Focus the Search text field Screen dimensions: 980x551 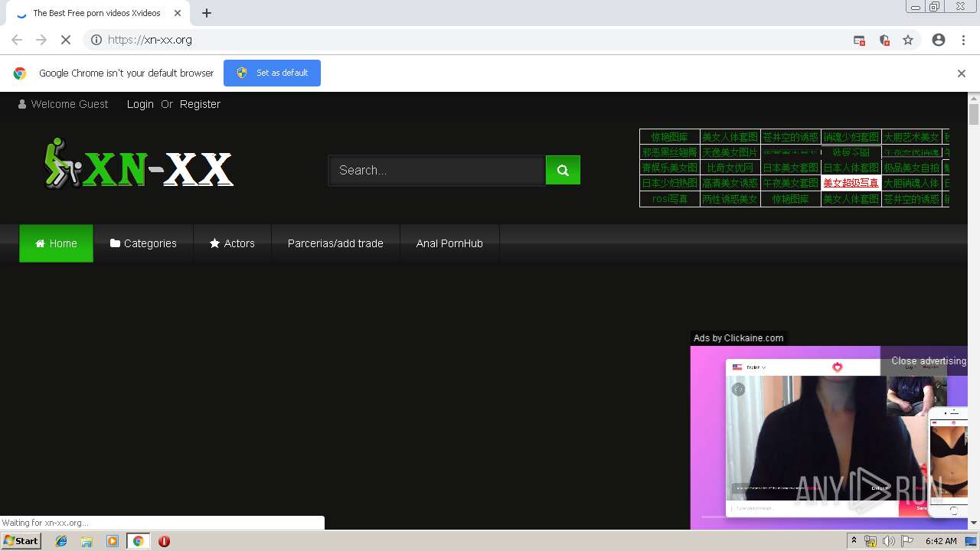[437, 170]
